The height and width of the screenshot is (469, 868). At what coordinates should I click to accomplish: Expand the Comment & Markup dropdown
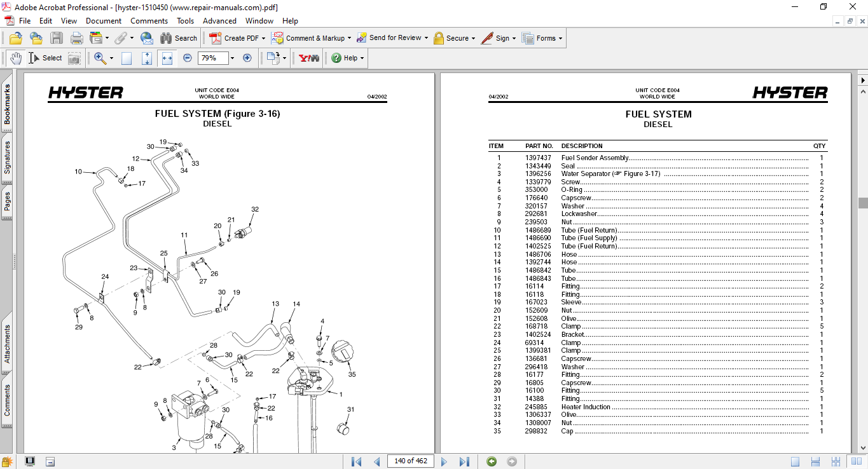[x=349, y=38]
